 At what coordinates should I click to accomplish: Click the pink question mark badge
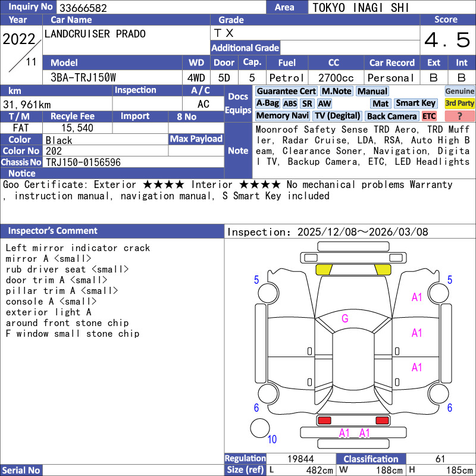(x=459, y=116)
